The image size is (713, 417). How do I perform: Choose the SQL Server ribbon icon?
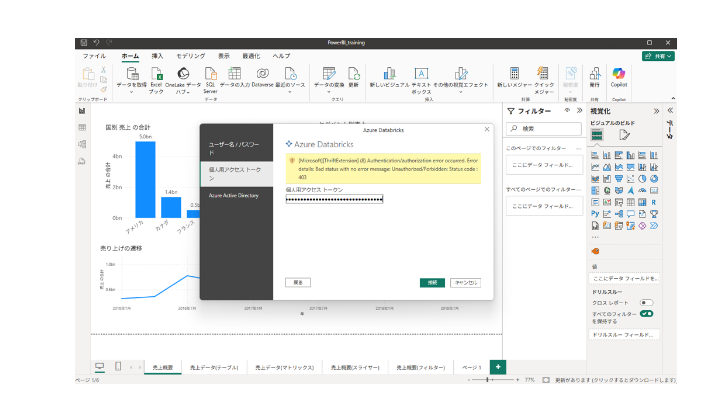[x=211, y=74]
